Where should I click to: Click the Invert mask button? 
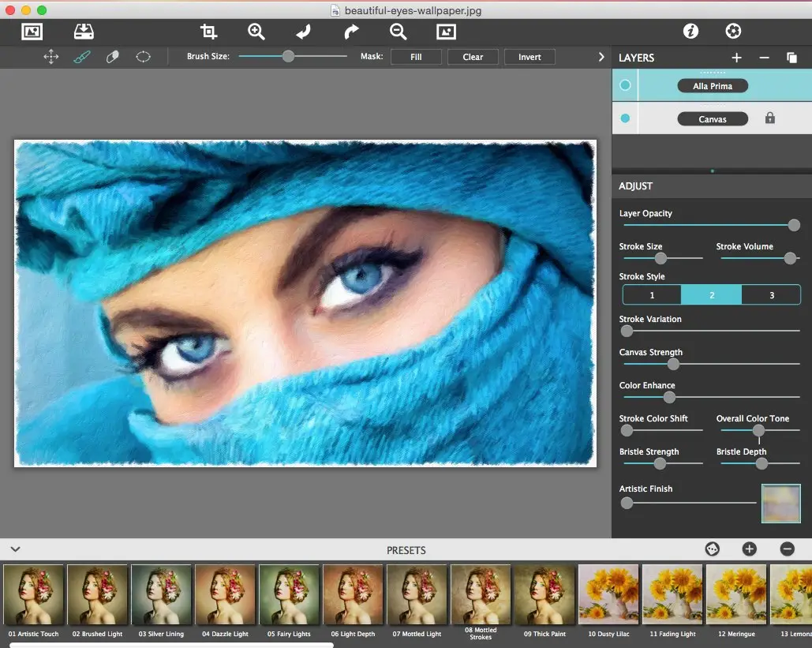[529, 57]
